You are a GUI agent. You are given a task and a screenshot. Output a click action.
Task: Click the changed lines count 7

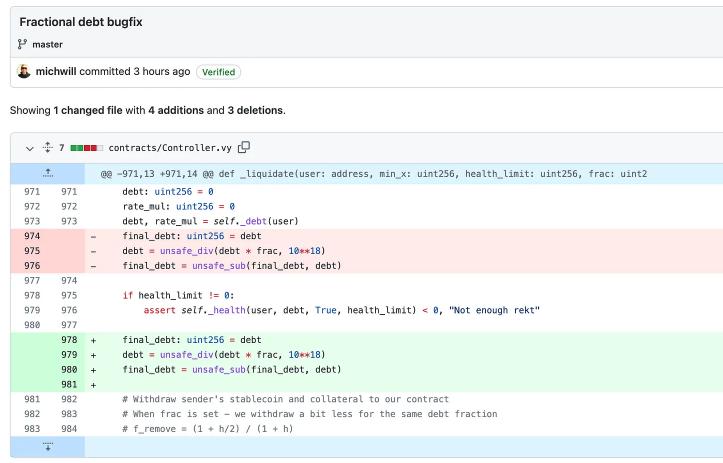tap(61, 148)
